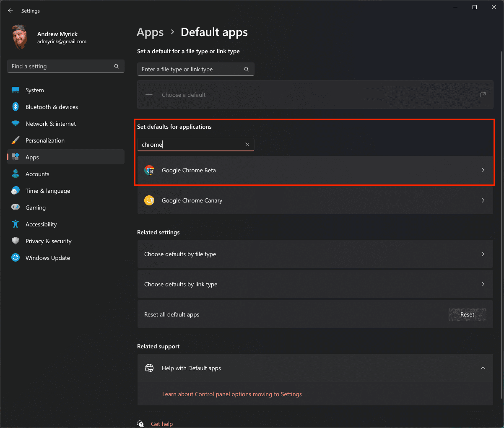Click the back arrow in Settings

tap(10, 10)
